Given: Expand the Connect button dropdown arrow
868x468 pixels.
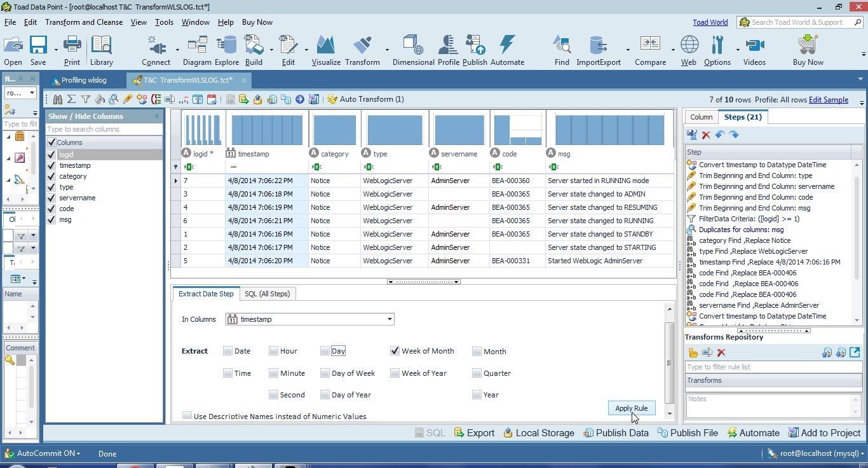Looking at the screenshot, I should (177, 50).
